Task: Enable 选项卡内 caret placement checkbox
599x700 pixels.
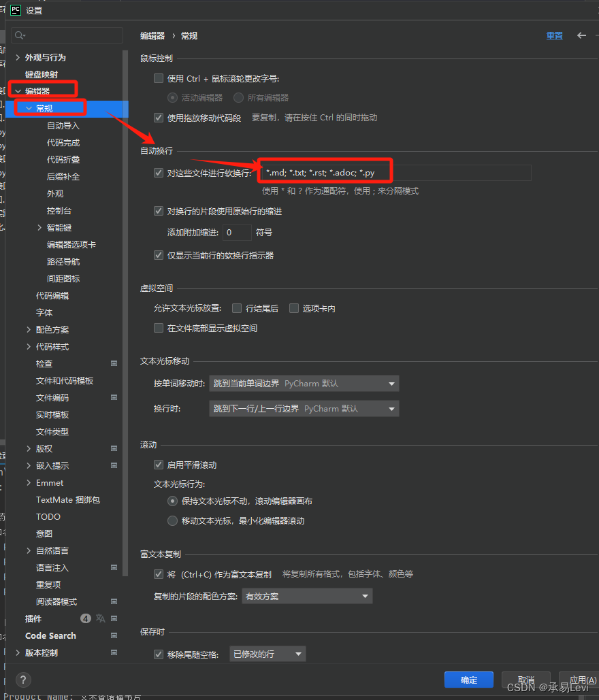Action: pos(294,308)
